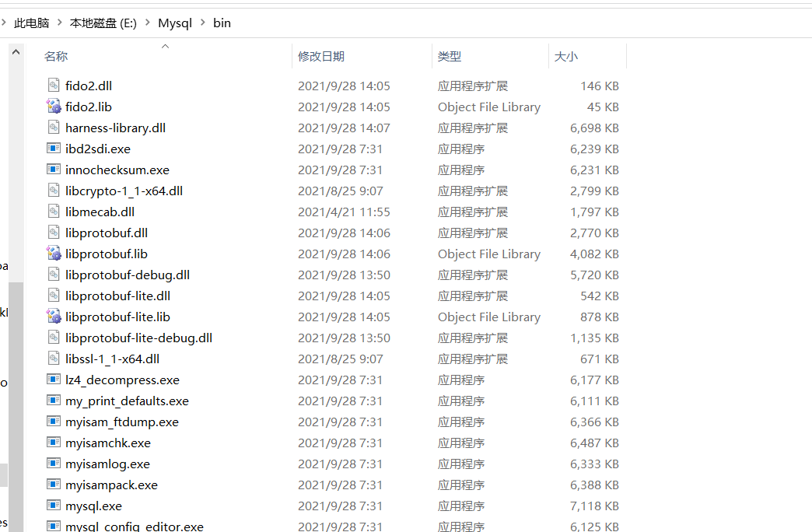Click the lz4_decompress.exe application icon

click(x=54, y=380)
